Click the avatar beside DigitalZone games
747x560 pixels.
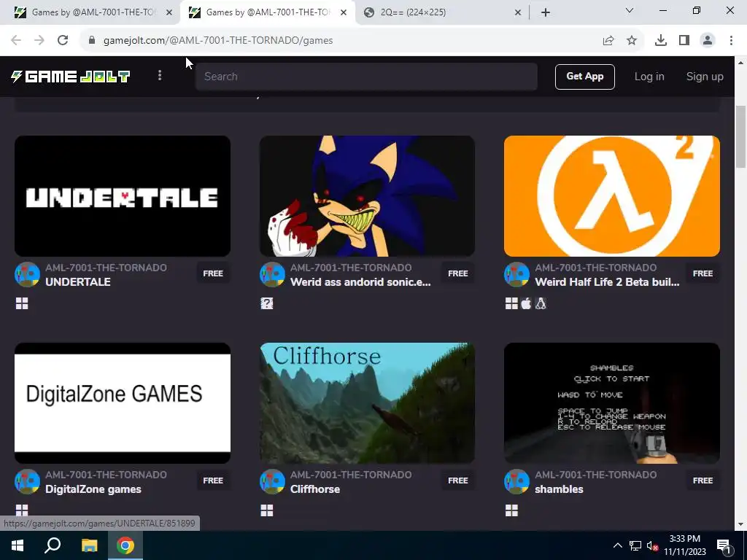pyautogui.click(x=27, y=482)
